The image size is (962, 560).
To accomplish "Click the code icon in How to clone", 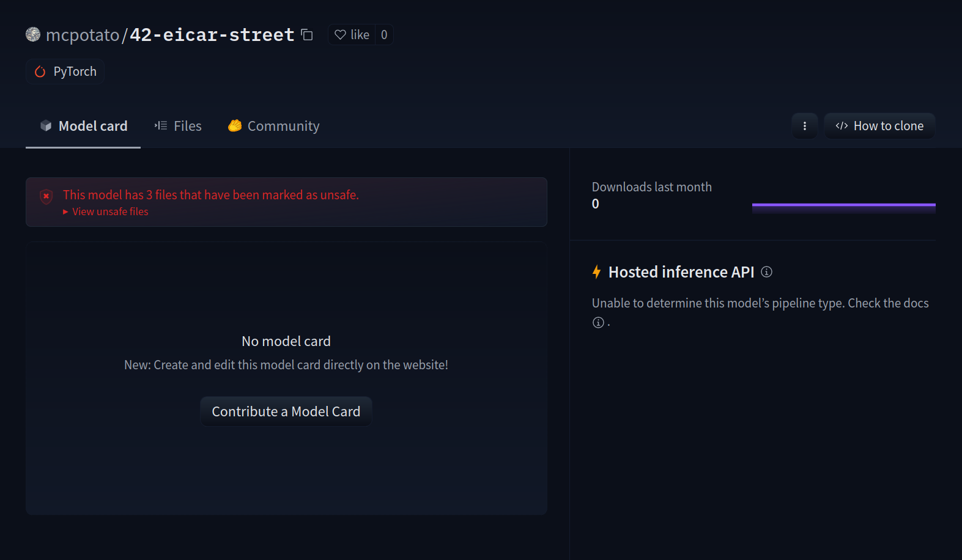I will [x=842, y=126].
